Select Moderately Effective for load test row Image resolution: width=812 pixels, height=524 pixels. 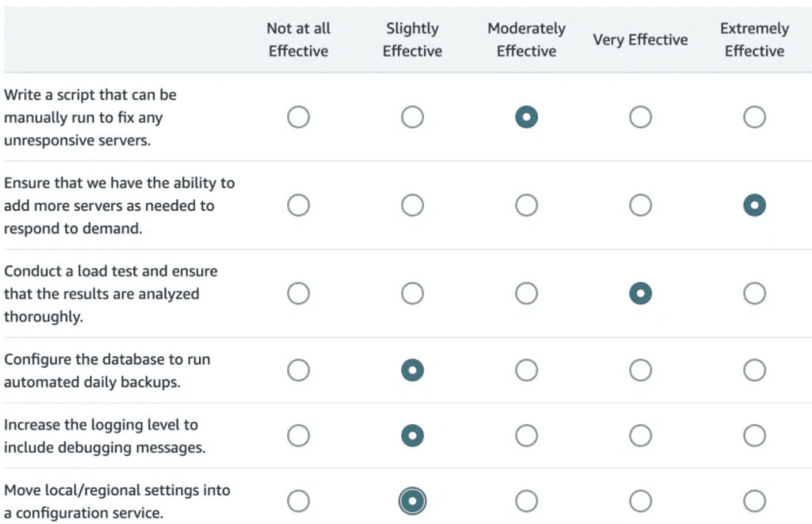pos(526,294)
